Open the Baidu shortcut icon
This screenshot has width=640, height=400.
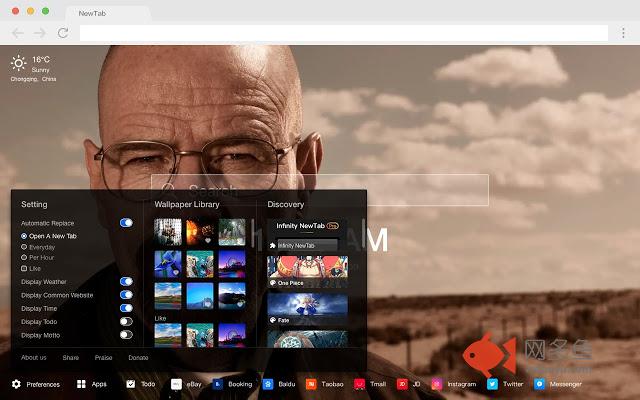pyautogui.click(x=268, y=384)
